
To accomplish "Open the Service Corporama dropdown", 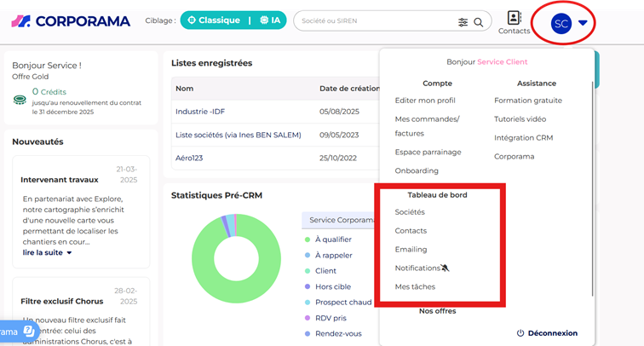I will click(341, 220).
